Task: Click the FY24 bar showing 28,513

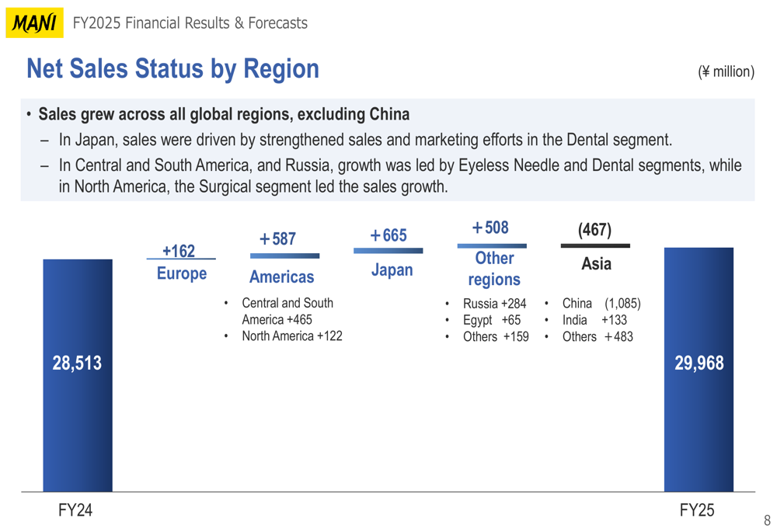Action: coord(78,374)
